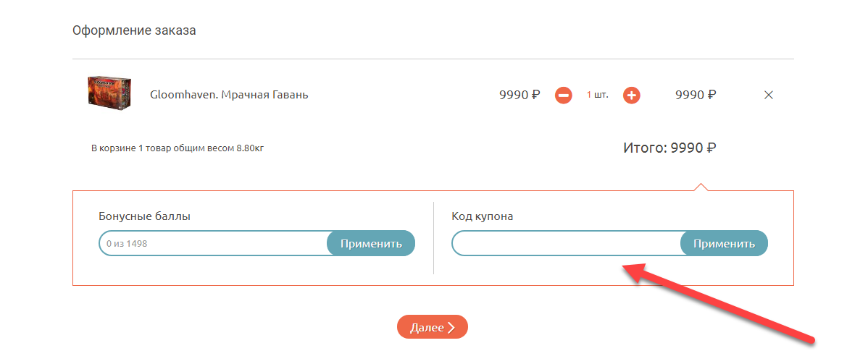Screen dimensions: 868x364
Task: Click the 1 шт. quantity value
Action: pyautogui.click(x=598, y=95)
